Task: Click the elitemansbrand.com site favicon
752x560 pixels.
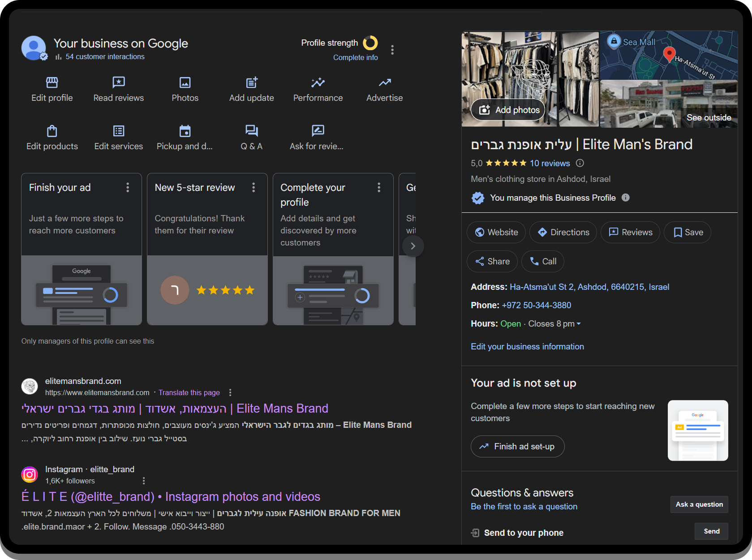Action: point(30,386)
